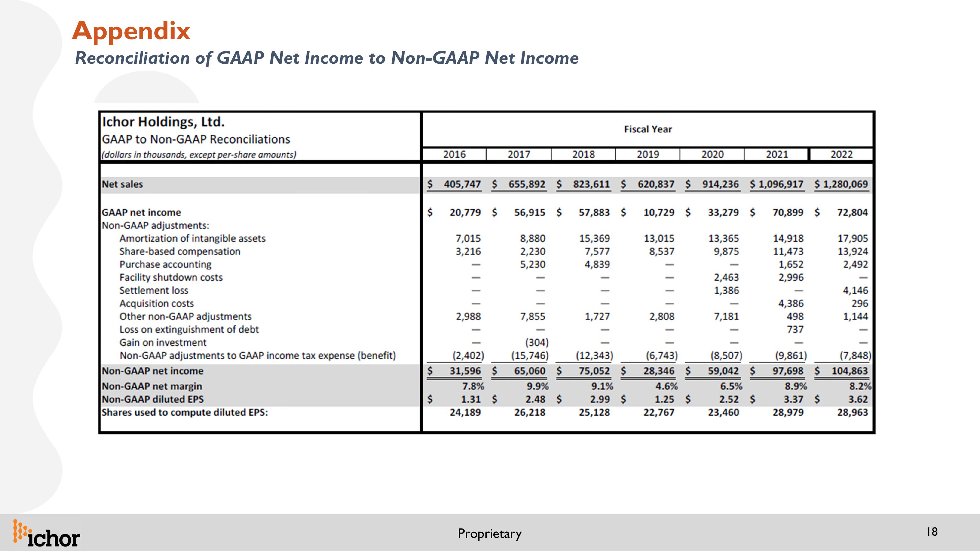Click net sales value 1,280,069
Viewport: 980px width, 551px height.
845,184
